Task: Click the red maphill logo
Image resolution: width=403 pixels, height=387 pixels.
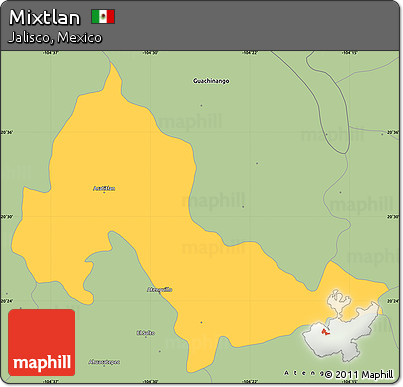Action: [x=42, y=342]
